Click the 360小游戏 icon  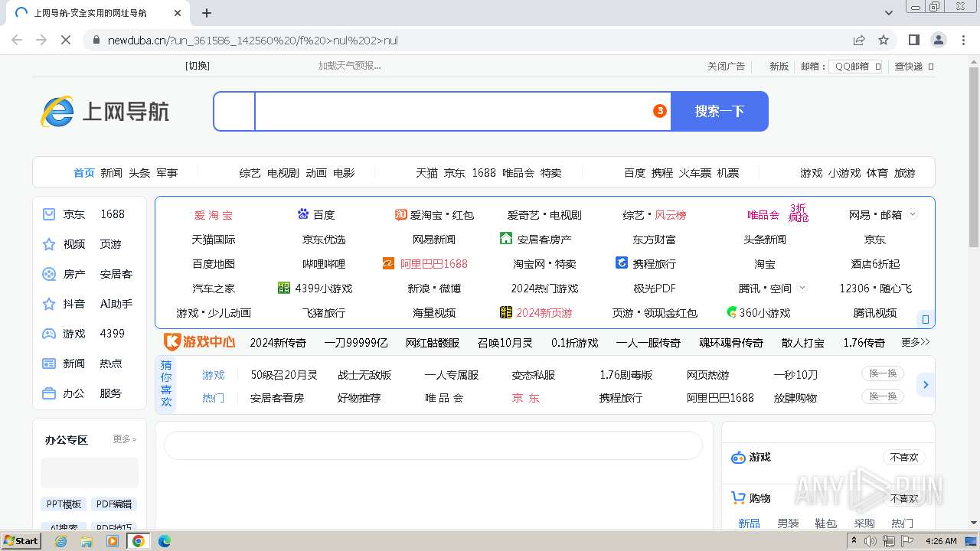point(732,312)
